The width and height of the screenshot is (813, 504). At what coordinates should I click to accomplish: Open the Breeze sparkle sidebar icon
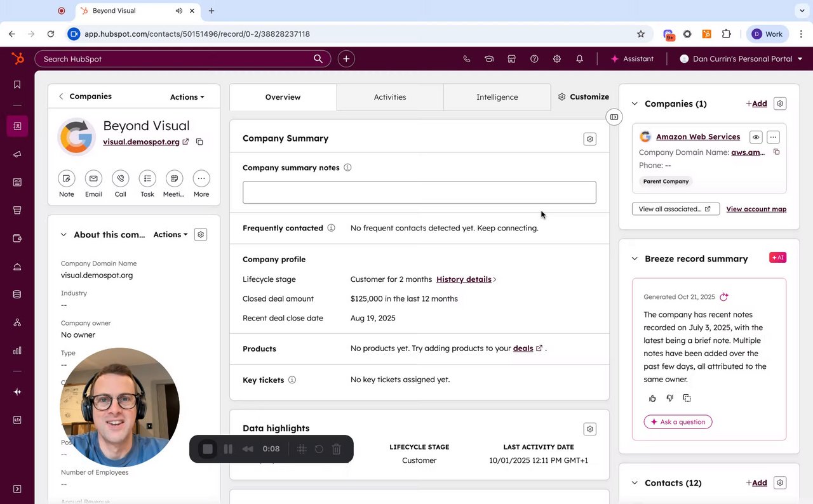[17, 392]
